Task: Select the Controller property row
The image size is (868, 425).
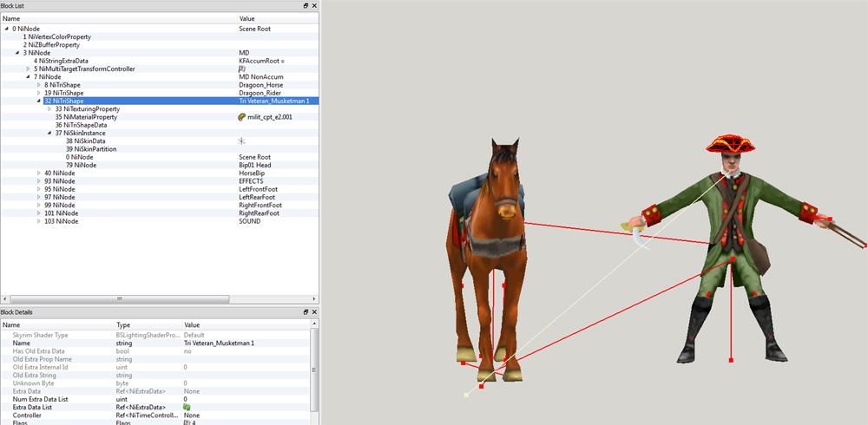Action: coord(156,415)
